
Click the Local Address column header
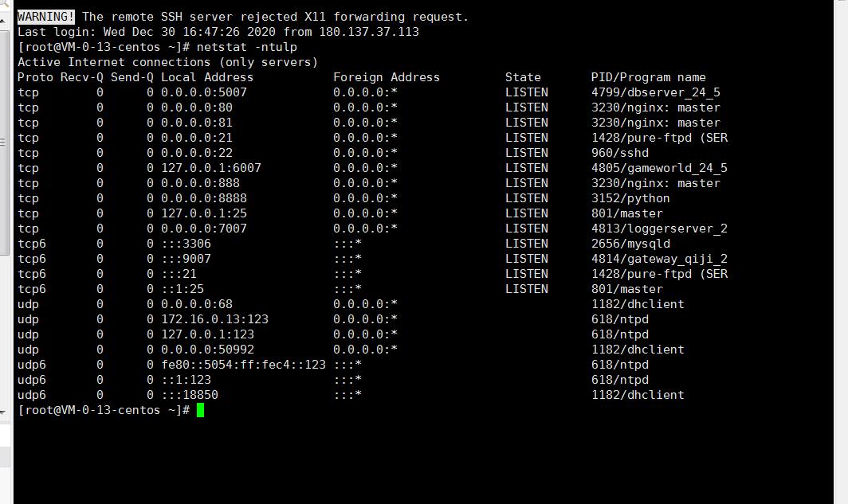pos(206,77)
